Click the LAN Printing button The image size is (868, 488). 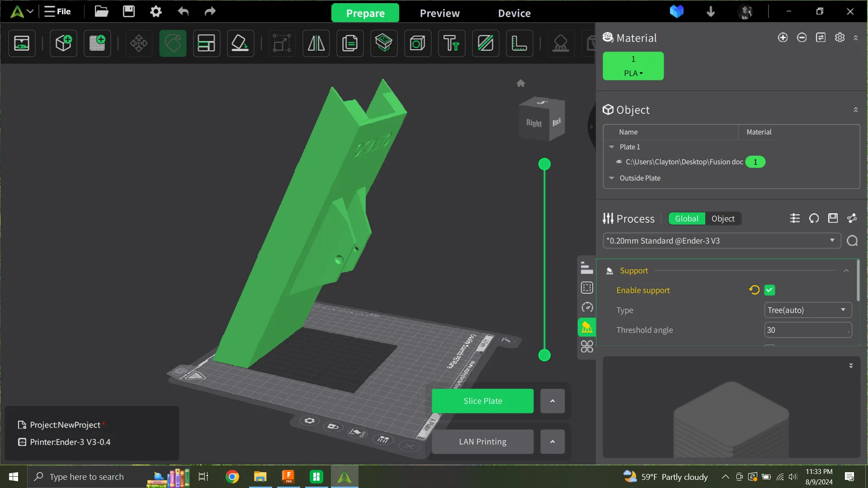click(482, 441)
